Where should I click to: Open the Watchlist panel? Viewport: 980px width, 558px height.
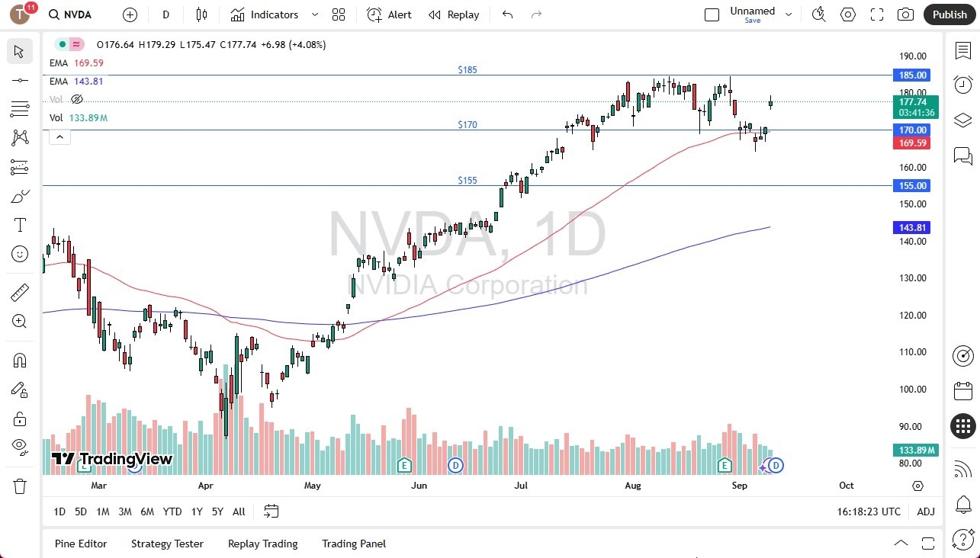pyautogui.click(x=962, y=50)
